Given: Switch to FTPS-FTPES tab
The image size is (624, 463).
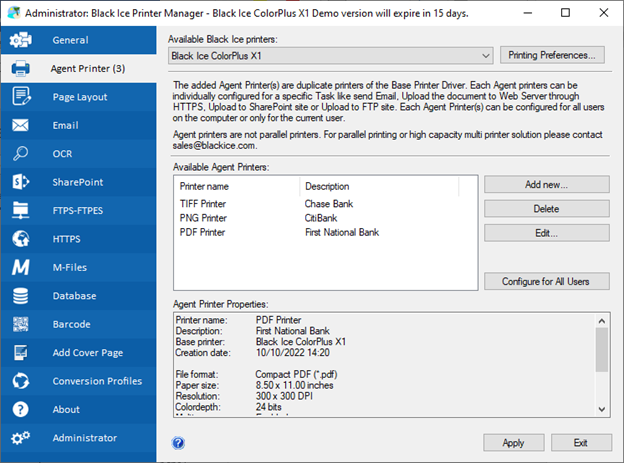Looking at the screenshot, I should (x=78, y=211).
